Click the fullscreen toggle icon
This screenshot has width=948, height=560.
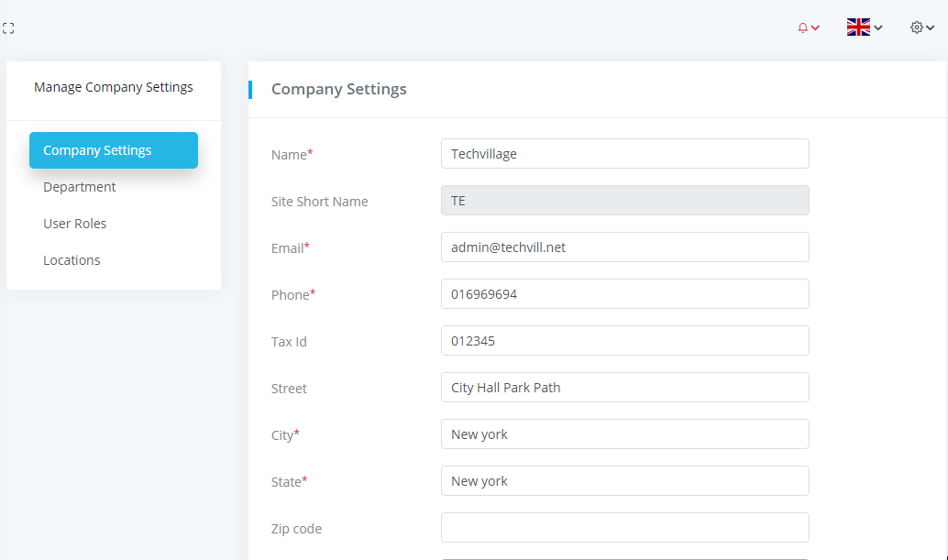click(x=8, y=28)
